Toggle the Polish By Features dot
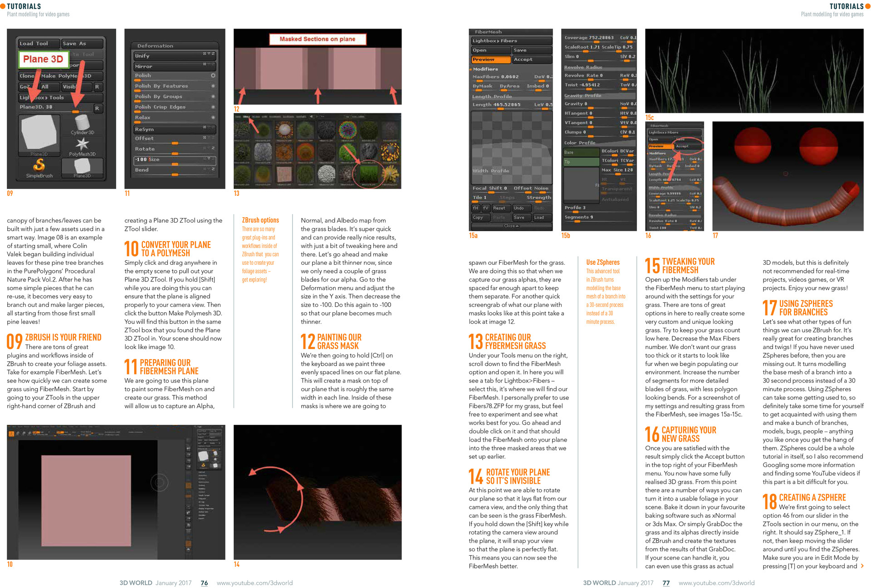This screenshot has height=588, width=871. 213,86
